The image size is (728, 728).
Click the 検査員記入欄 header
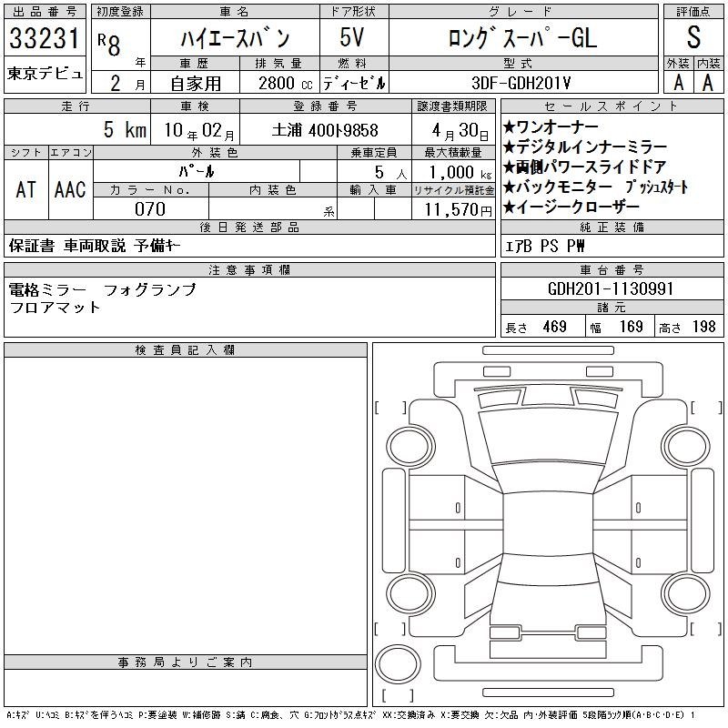[186, 350]
